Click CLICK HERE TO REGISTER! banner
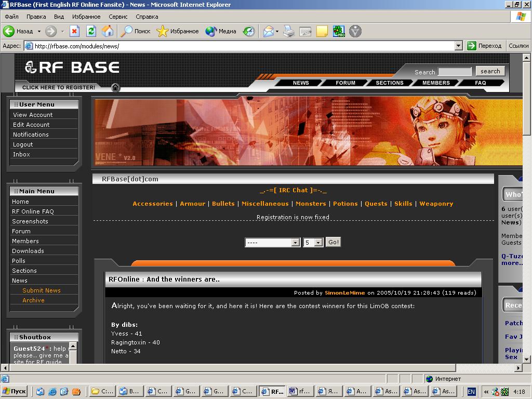The height and width of the screenshot is (399, 532). (59, 87)
